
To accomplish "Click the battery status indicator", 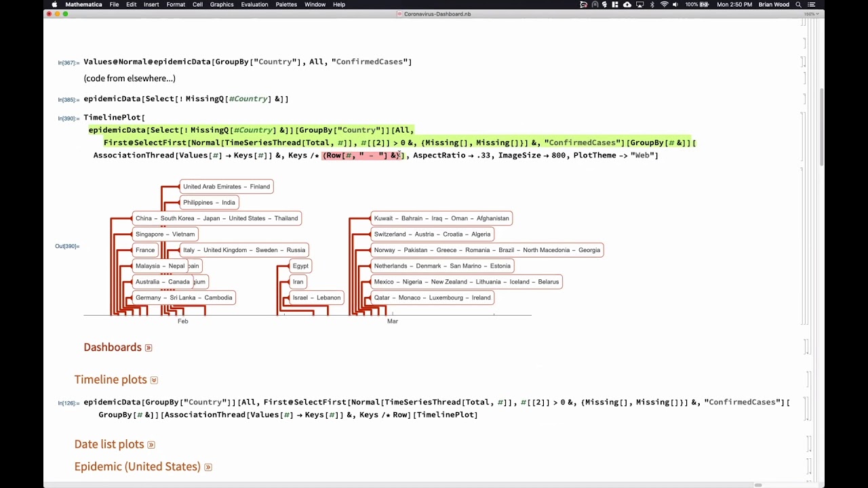I will point(698,4).
